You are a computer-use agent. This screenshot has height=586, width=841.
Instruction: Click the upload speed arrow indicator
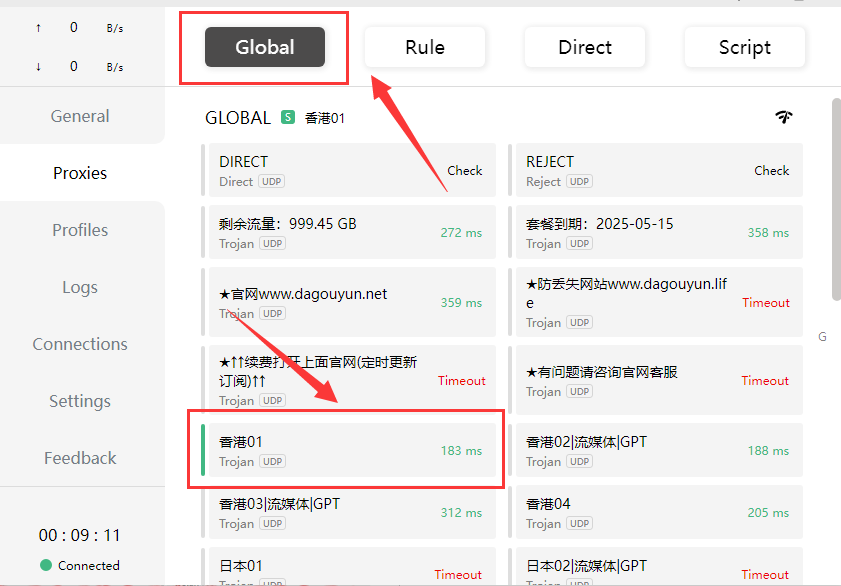pos(38,28)
